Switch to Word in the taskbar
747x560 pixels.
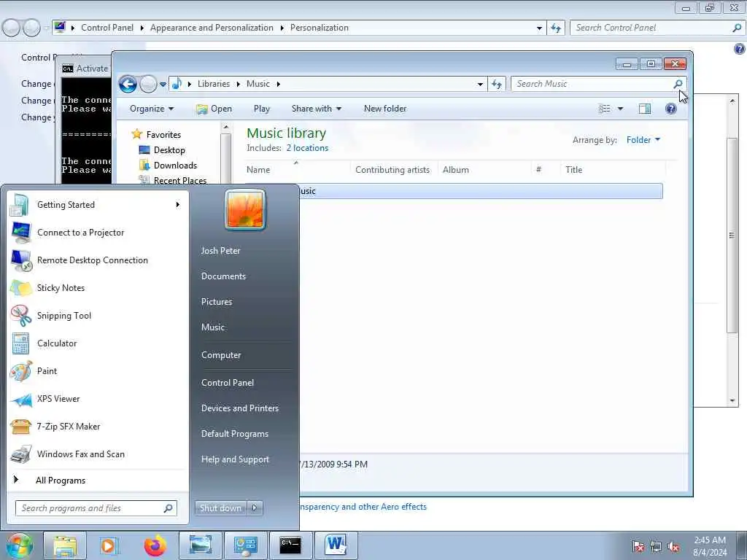click(x=336, y=545)
